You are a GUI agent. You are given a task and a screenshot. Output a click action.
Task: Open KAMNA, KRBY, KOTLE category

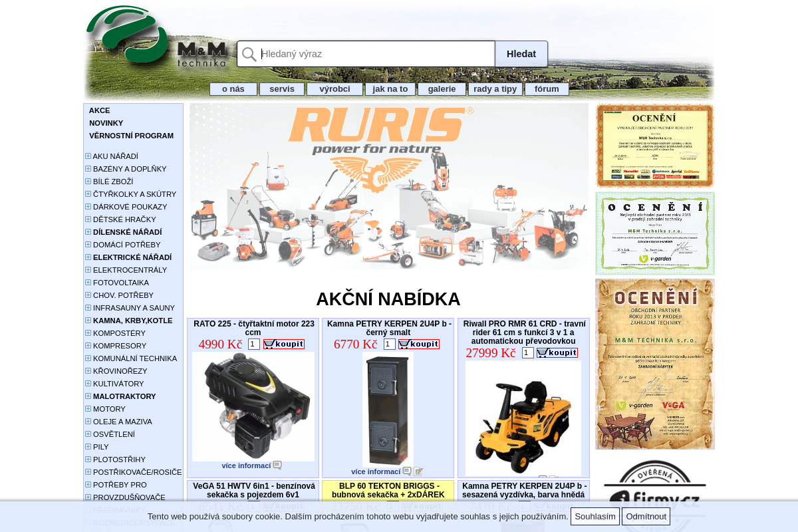pos(133,321)
